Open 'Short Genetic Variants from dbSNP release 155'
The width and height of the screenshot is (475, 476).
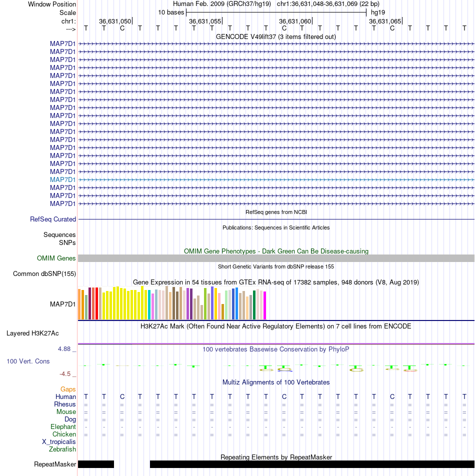pos(276,266)
